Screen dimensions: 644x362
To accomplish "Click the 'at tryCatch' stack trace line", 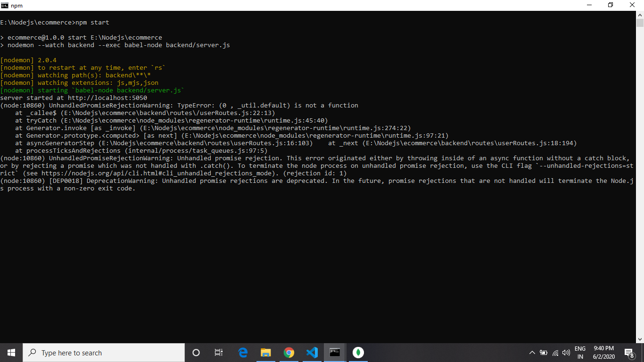I will click(172, 120).
